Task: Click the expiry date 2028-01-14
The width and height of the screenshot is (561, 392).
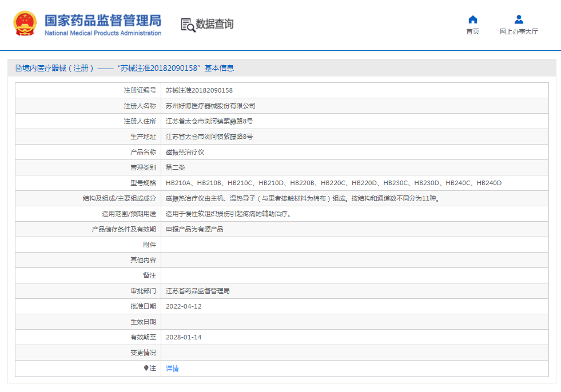Action: coord(184,337)
